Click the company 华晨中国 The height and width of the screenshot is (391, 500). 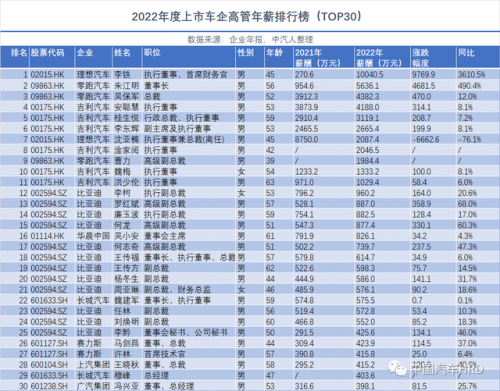coord(93,236)
